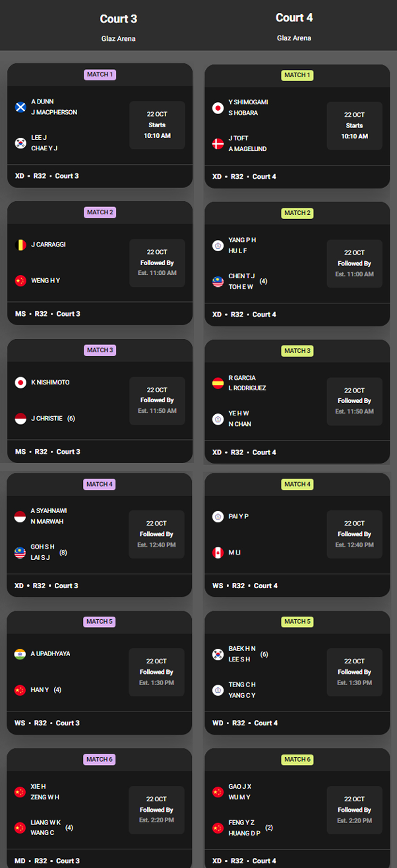Click the Court 4 Match 2 green badge
Image resolution: width=397 pixels, height=868 pixels.
[297, 213]
